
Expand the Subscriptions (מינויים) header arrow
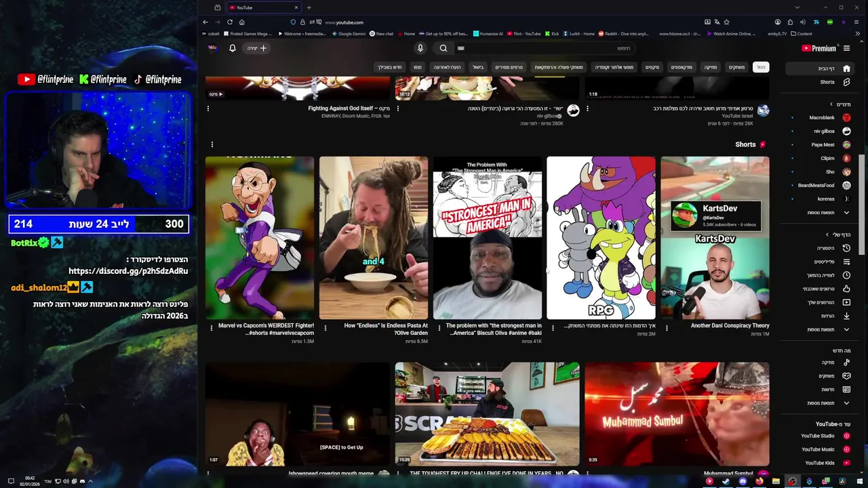[x=831, y=104]
